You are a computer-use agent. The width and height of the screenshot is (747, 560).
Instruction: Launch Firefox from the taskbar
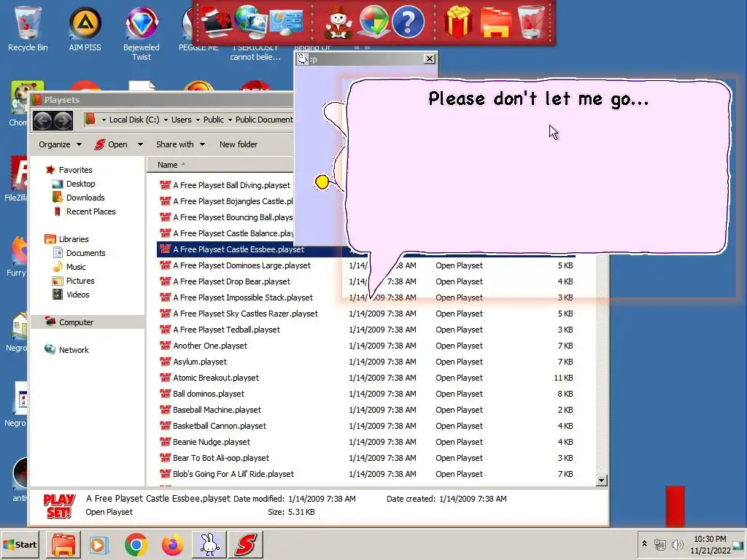pos(172,544)
